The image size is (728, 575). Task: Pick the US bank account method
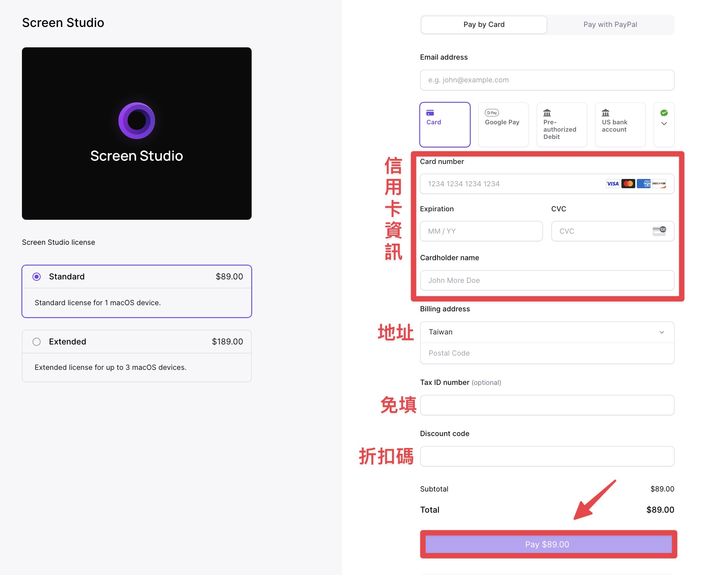point(620,124)
